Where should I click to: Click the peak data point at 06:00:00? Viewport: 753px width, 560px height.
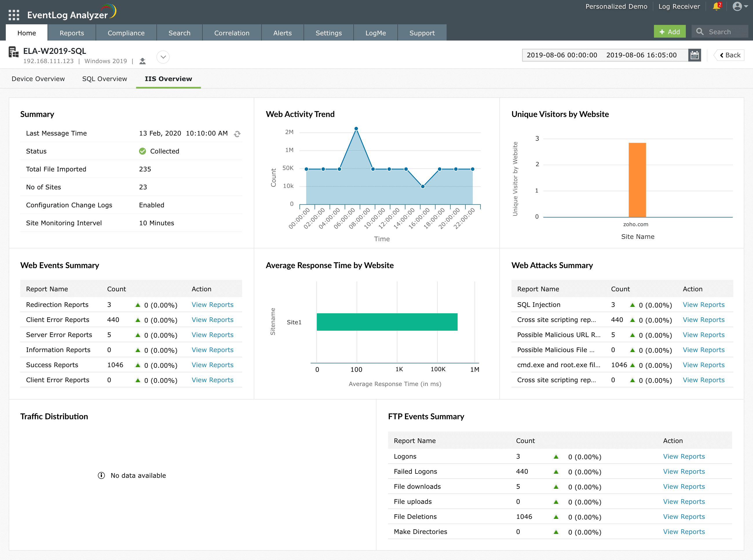(356, 129)
